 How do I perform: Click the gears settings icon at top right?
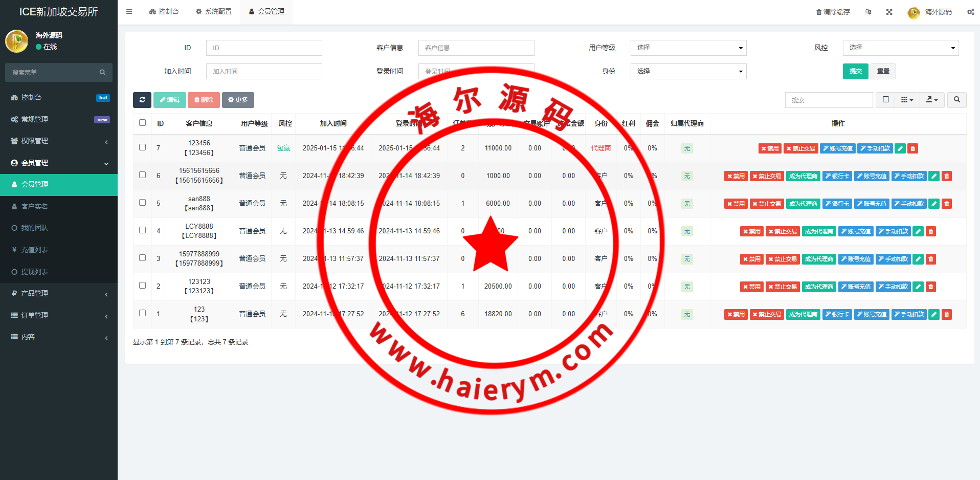970,12
